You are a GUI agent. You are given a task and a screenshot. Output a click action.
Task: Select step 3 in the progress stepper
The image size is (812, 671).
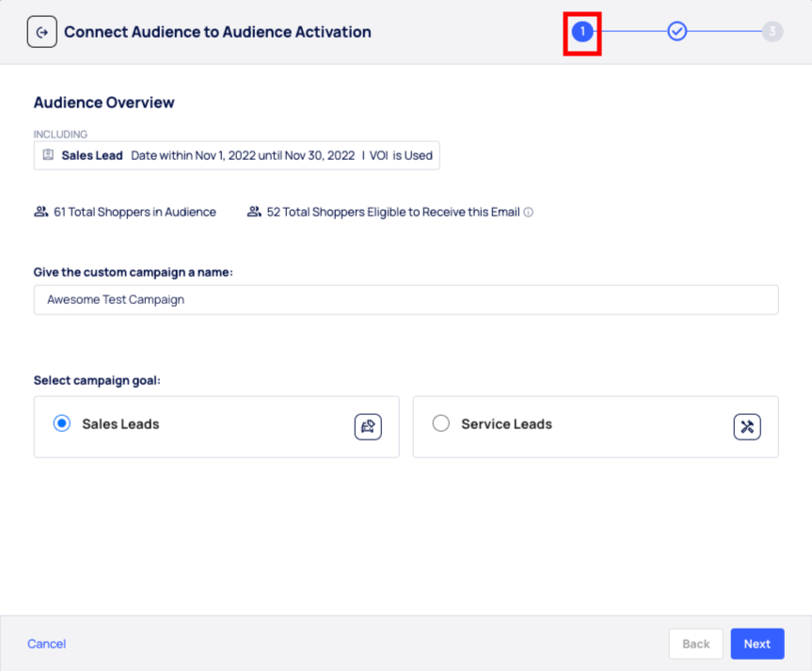(x=772, y=32)
